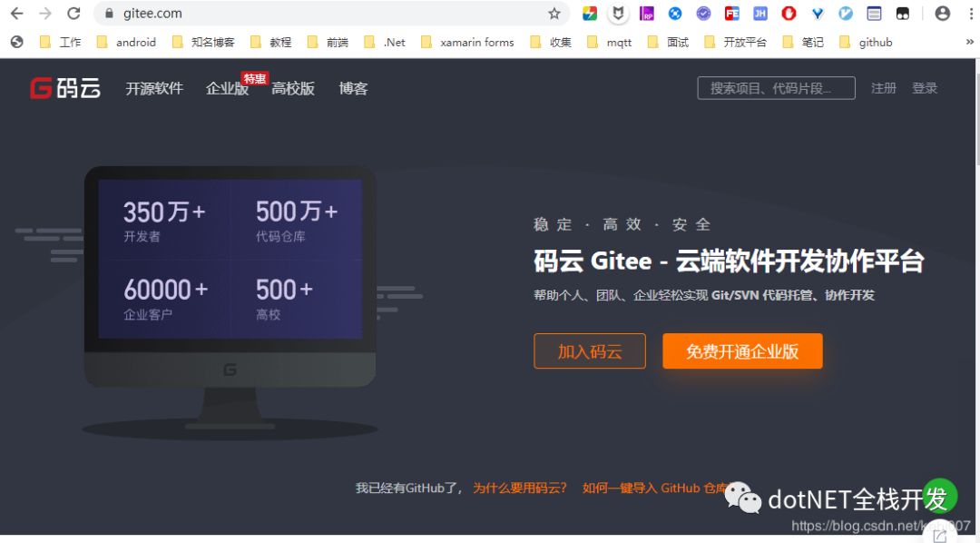Open the 工作 bookmark folder
Viewport: 980px width, 543px height.
click(x=60, y=42)
